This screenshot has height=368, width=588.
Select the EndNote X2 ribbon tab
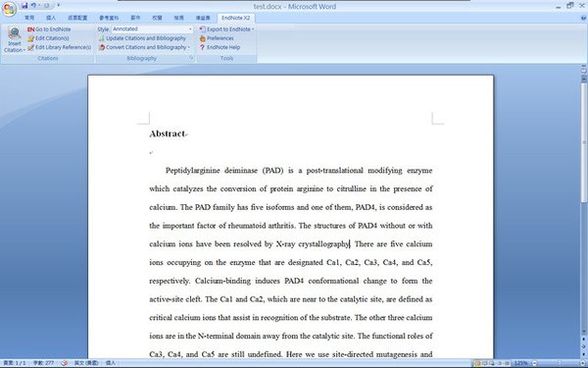(x=235, y=18)
